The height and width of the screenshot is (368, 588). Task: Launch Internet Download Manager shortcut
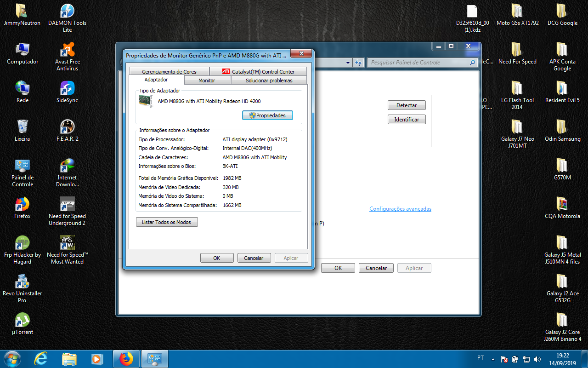68,172
